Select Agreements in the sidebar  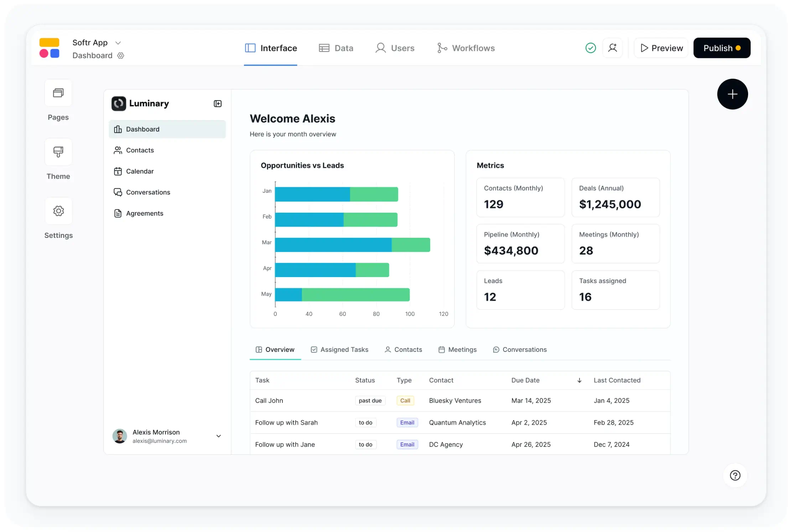(144, 213)
